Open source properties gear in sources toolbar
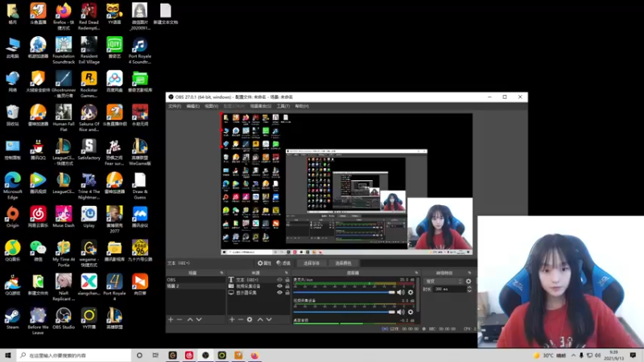 (250, 319)
